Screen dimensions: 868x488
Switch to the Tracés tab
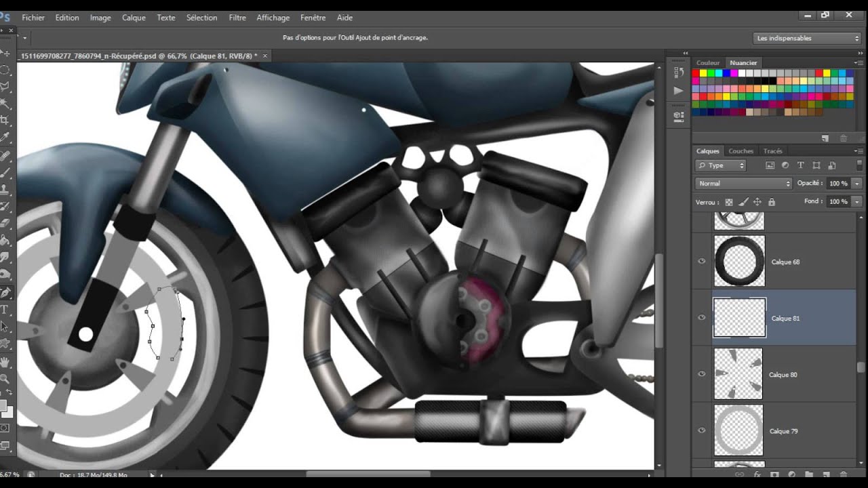coord(772,151)
